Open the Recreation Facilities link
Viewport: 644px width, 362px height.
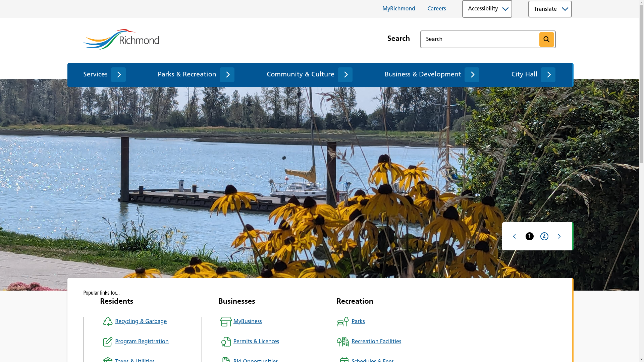(x=376, y=342)
